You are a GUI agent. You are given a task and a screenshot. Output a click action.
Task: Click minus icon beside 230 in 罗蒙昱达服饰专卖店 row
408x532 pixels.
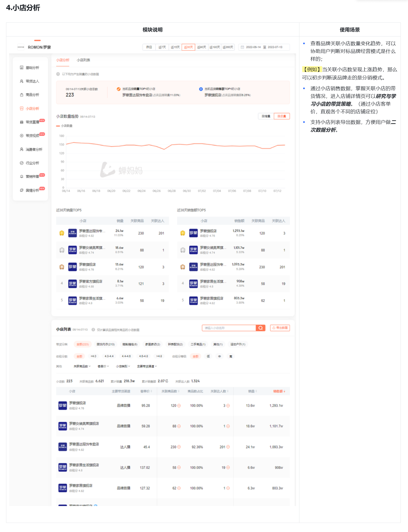click(x=179, y=447)
